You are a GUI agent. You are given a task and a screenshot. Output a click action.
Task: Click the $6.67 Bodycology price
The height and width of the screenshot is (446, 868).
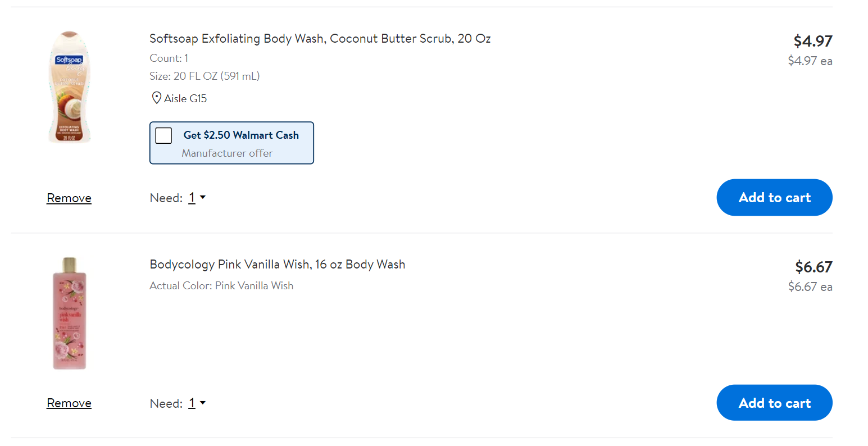pos(814,267)
